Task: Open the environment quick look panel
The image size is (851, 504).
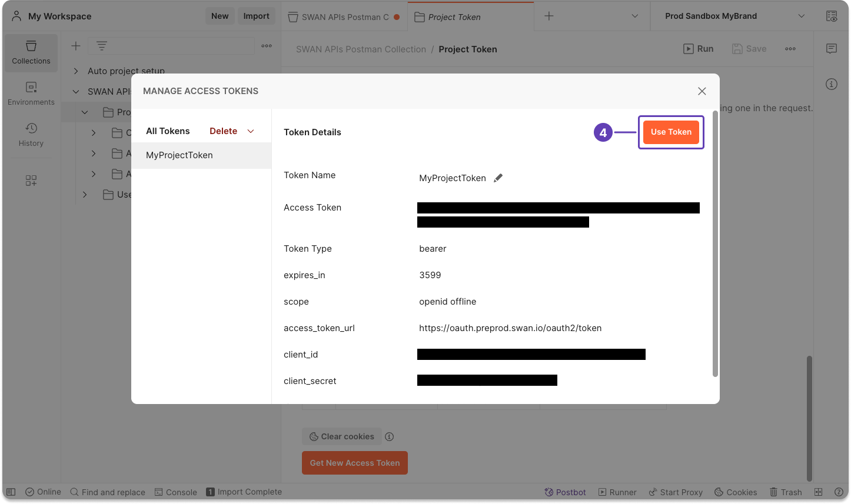Action: coord(832,16)
